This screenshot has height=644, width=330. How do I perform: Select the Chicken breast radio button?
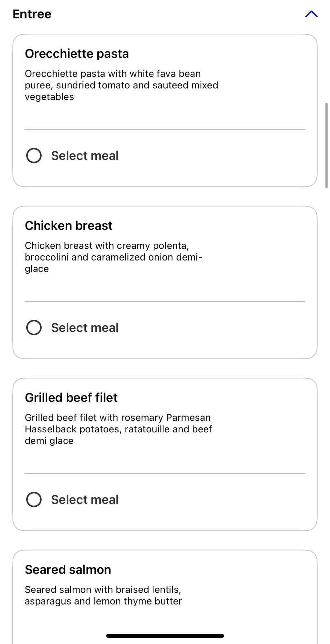coord(34,328)
